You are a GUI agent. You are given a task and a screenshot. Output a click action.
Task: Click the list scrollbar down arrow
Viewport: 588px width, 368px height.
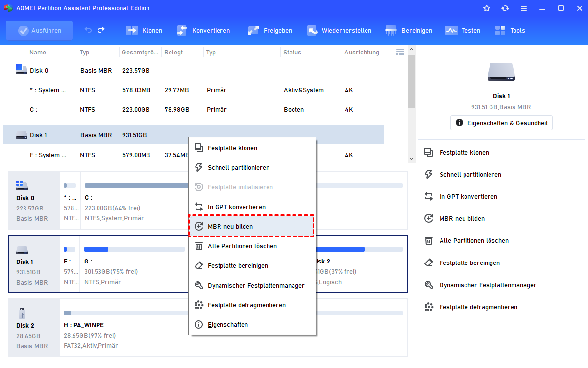pyautogui.click(x=412, y=159)
